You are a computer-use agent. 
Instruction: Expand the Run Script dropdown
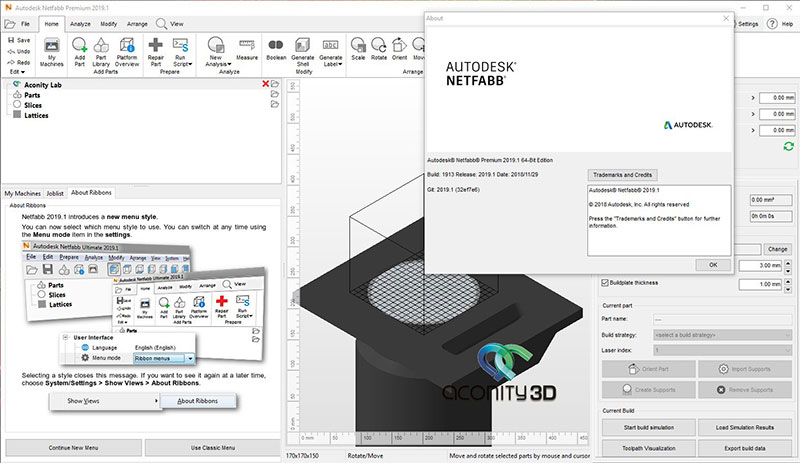[x=190, y=64]
